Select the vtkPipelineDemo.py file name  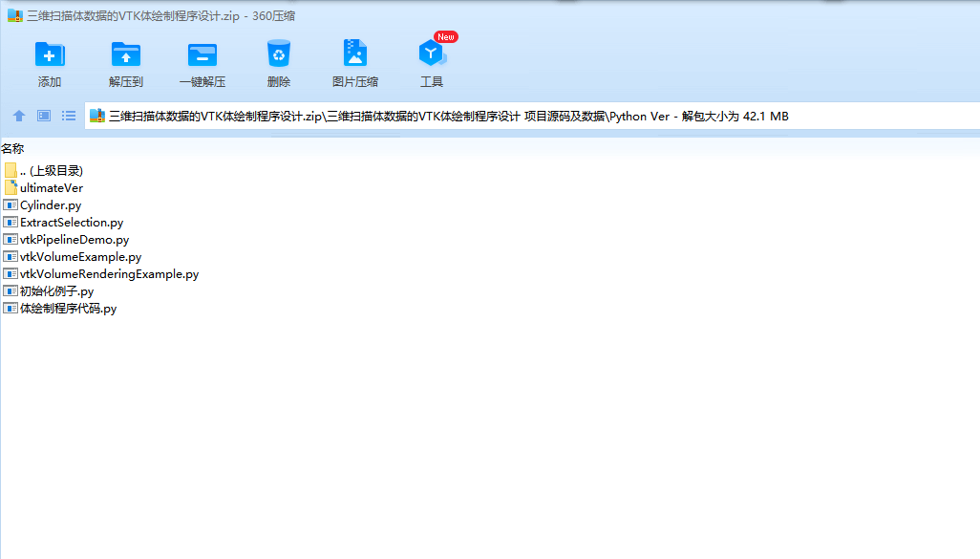75,240
